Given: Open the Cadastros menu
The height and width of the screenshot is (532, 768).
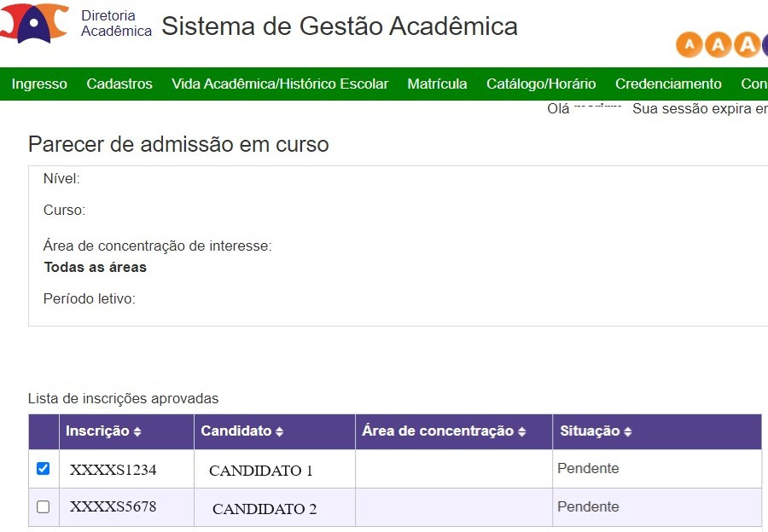Looking at the screenshot, I should pos(119,84).
